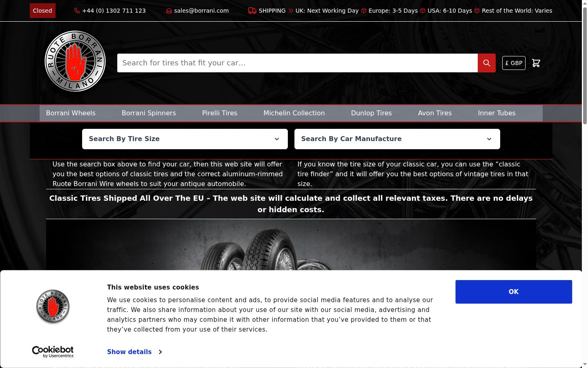This screenshot has width=588, height=368.
Task: Click the 'Classic Tires Shipped All Over The EU' heading
Action: tap(291, 204)
